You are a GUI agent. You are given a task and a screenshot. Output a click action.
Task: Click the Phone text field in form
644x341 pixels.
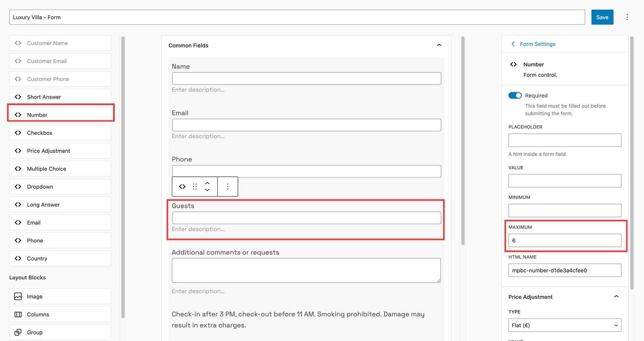click(x=307, y=171)
